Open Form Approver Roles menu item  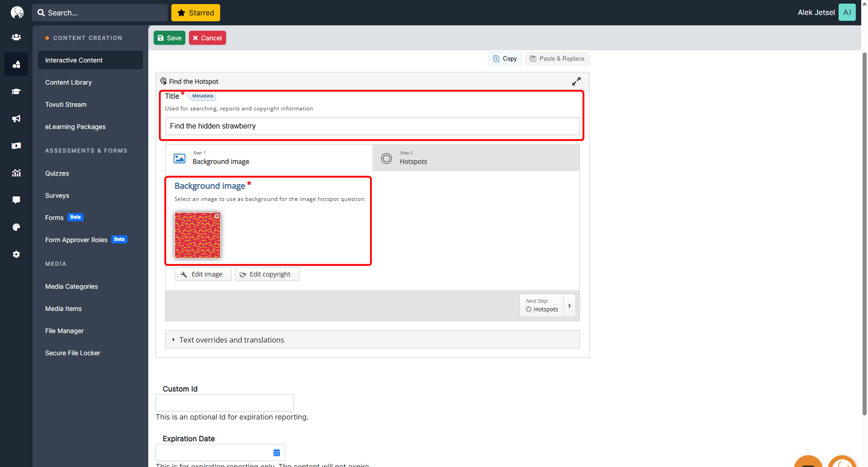(86, 240)
